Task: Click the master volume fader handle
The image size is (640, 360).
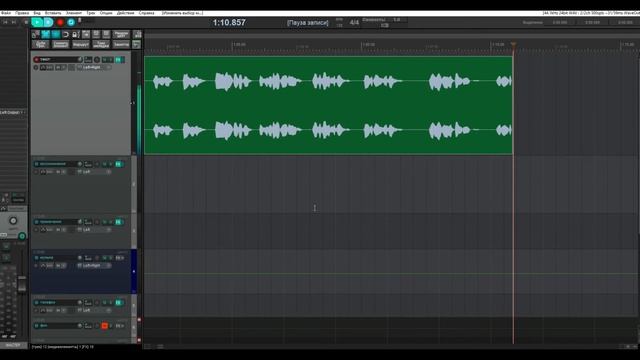Action: click(22, 283)
